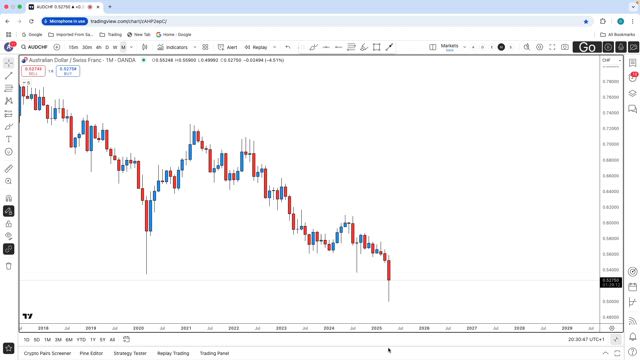This screenshot has height=360, width=640.
Task: Toggle the lock all drawings tool
Action: 9,224
